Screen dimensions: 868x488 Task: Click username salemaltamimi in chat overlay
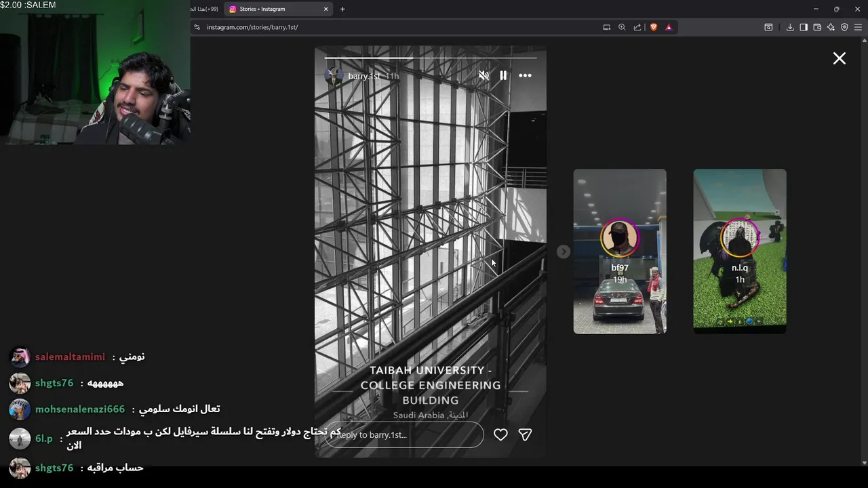click(x=70, y=357)
